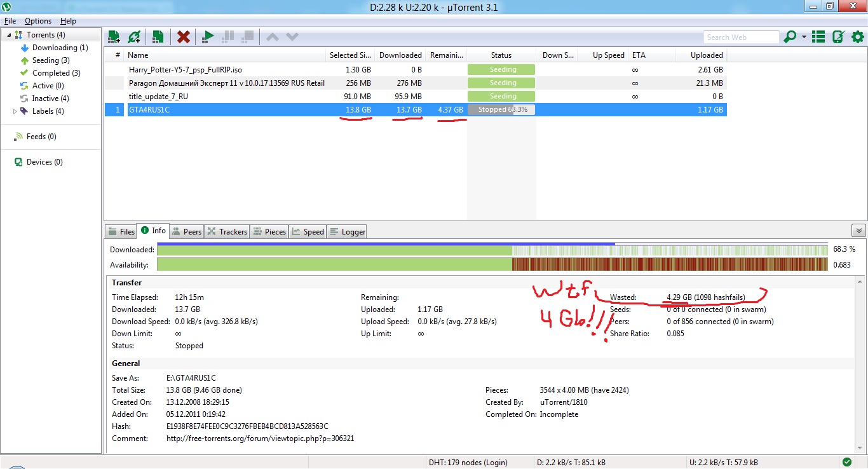Select the Paragon Домашний Эксперт torrent row
Image resolution: width=868 pixels, height=469 pixels.
(x=416, y=83)
